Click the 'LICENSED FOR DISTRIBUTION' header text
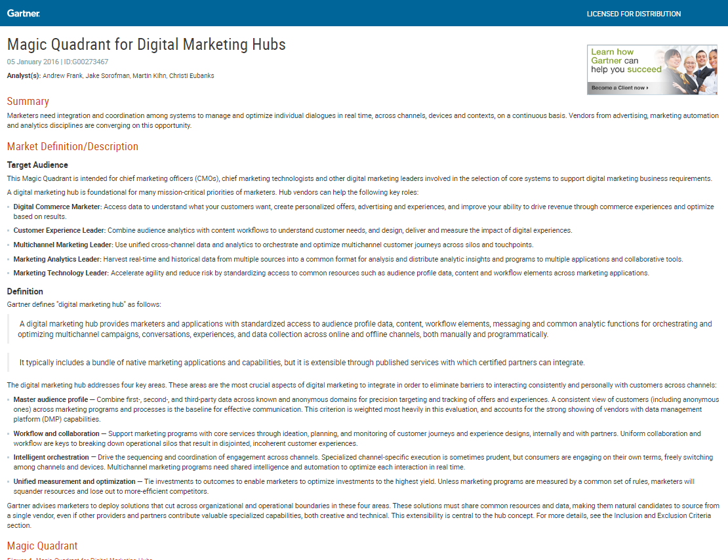Viewport: 728px width, 560px height. click(x=634, y=14)
